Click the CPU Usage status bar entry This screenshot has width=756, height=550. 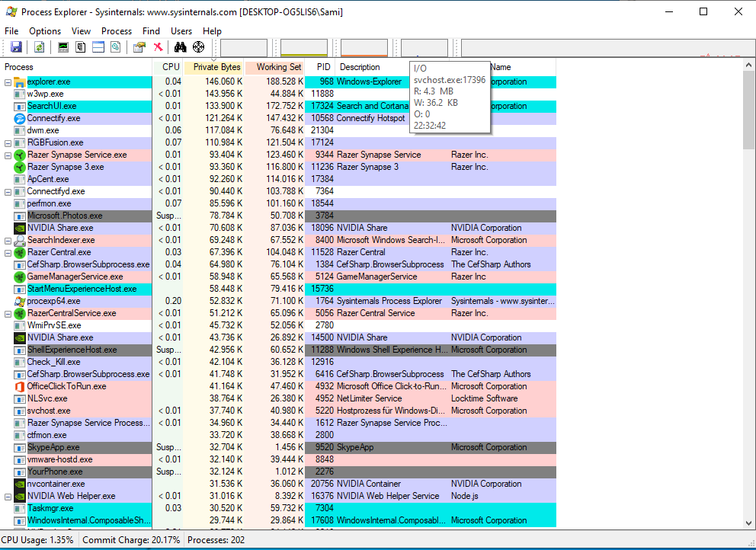point(37,540)
